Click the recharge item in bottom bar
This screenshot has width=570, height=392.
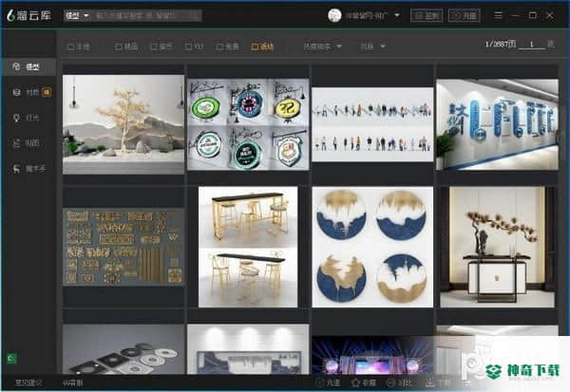328,383
